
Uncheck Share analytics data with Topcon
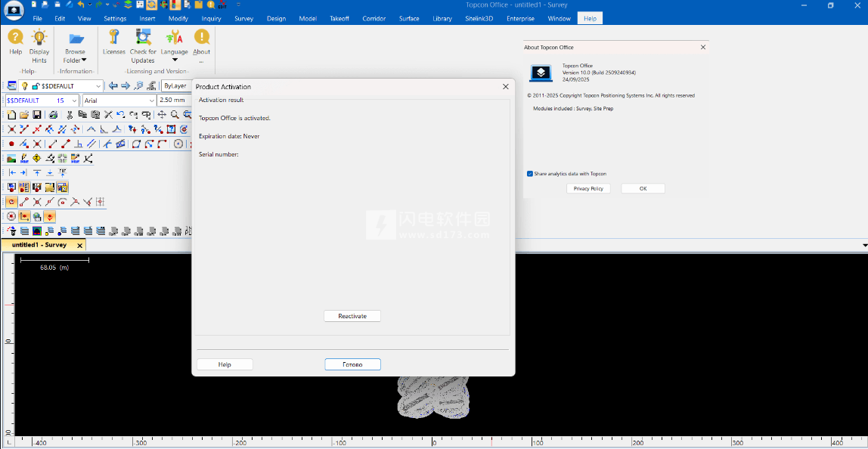pos(530,173)
